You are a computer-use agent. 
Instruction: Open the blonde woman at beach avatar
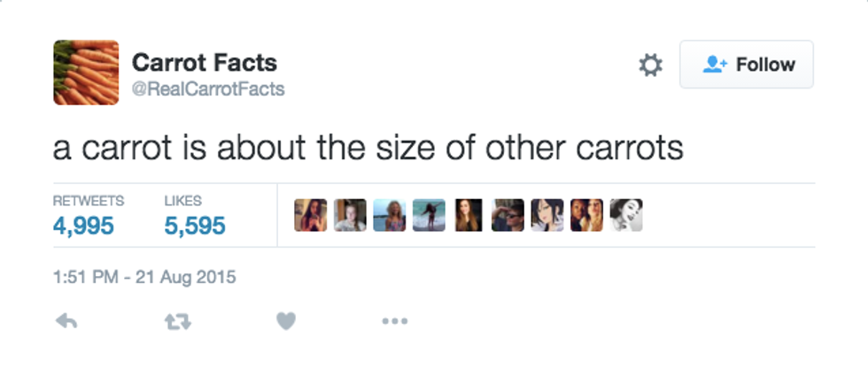[x=390, y=215]
